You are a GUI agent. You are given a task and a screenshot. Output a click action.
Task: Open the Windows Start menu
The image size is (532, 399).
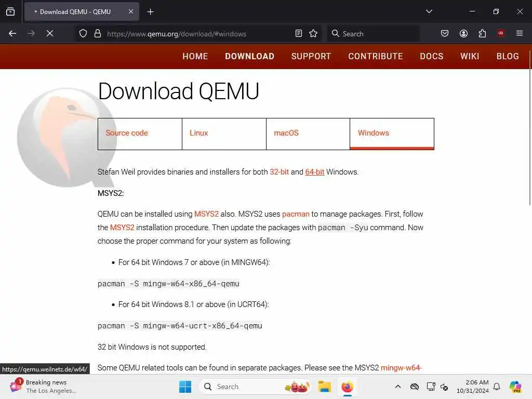tap(185, 387)
